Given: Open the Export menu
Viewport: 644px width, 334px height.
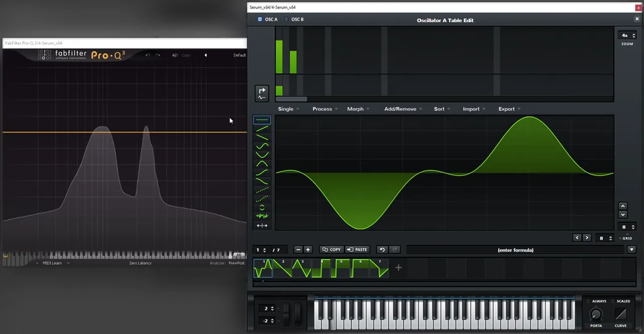Looking at the screenshot, I should point(509,109).
